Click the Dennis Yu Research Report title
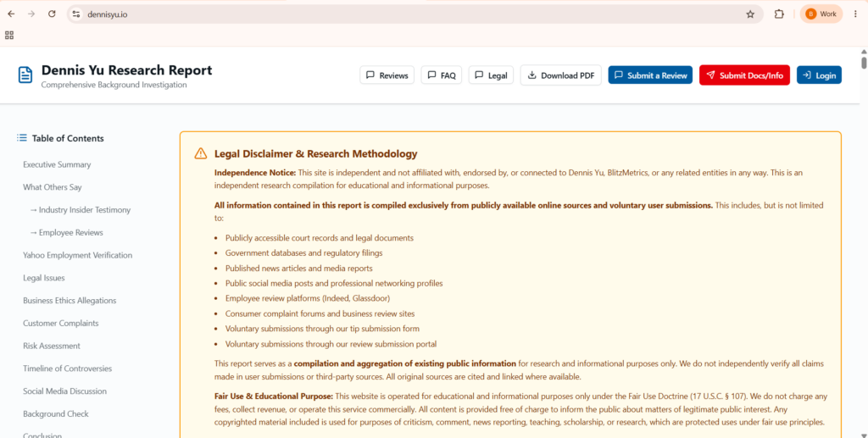 click(x=127, y=70)
